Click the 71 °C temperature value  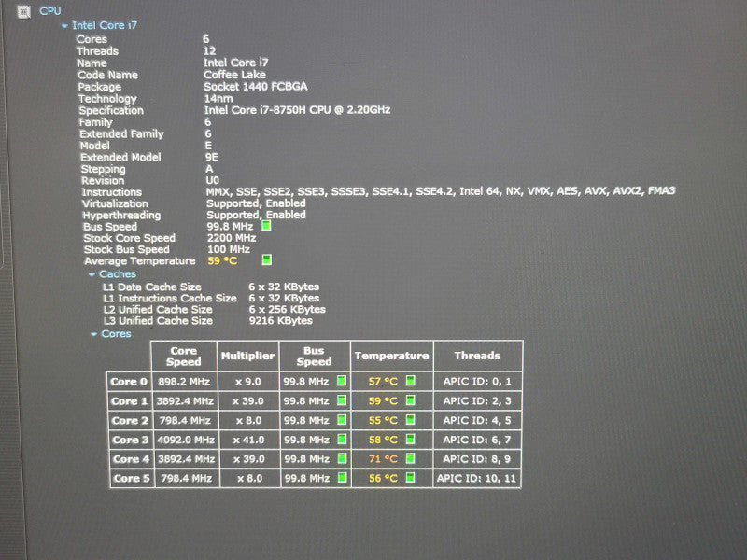point(383,459)
